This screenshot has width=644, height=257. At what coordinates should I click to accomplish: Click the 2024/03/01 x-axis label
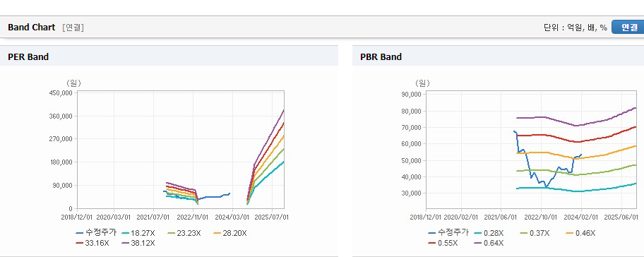233,217
